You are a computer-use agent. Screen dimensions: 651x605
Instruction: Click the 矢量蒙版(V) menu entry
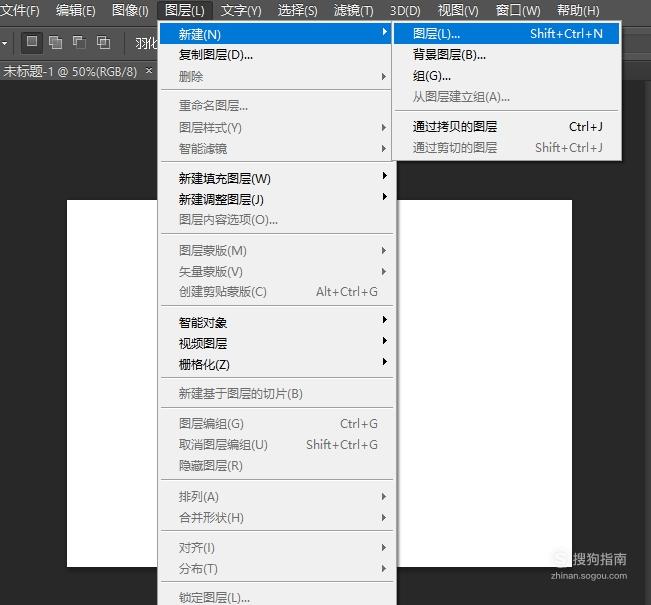[275, 272]
